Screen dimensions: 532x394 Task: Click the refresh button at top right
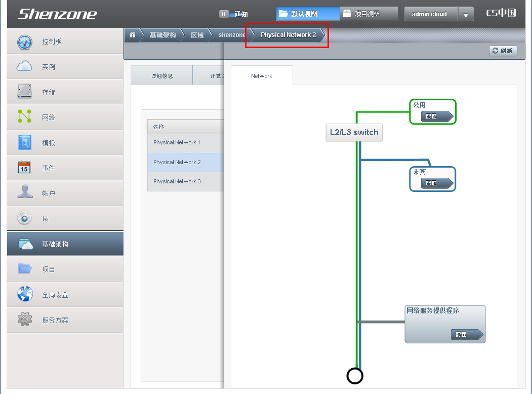(503, 51)
